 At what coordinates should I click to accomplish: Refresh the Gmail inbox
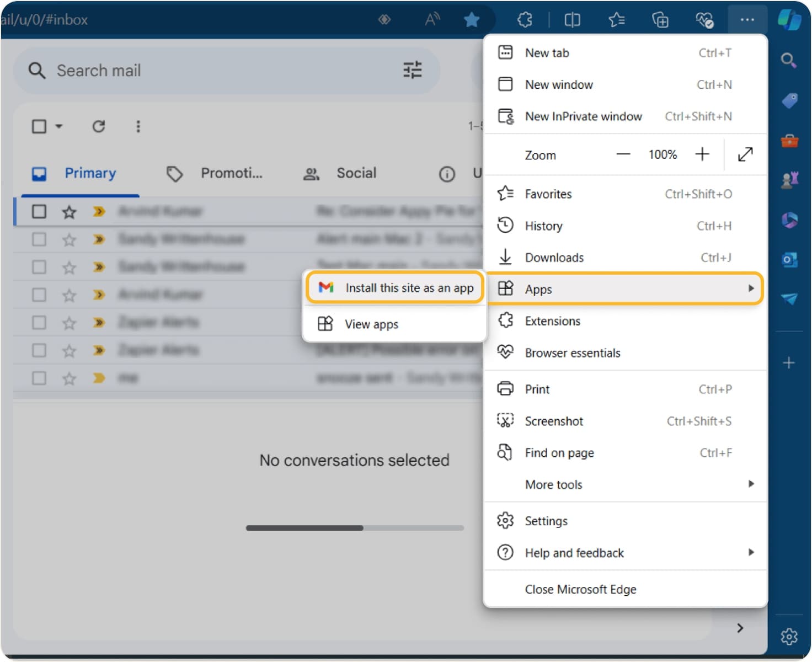[99, 126]
